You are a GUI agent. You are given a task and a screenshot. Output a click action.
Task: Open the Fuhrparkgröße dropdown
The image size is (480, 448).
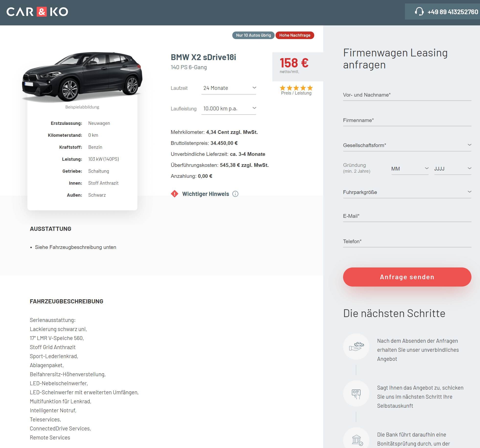coord(407,192)
